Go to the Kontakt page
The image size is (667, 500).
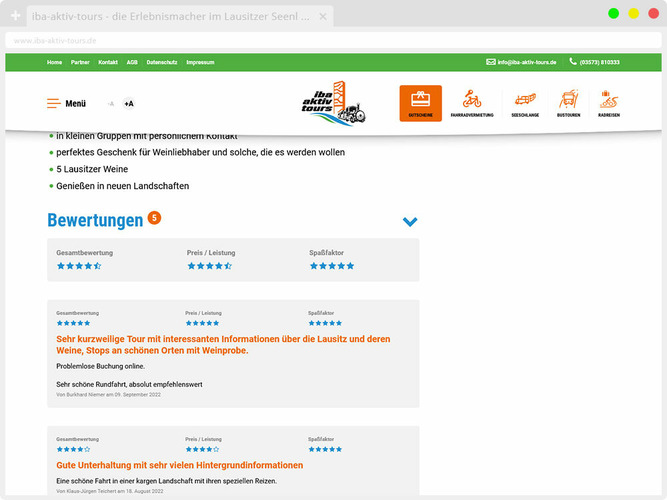pyautogui.click(x=108, y=62)
